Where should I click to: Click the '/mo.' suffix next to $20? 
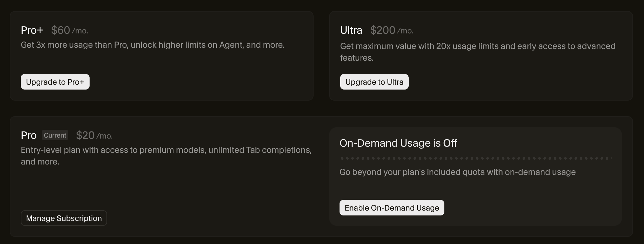(x=105, y=136)
